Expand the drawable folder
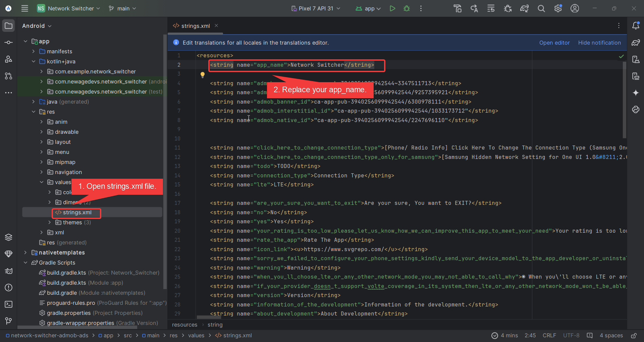This screenshot has width=644, height=342. (x=42, y=132)
